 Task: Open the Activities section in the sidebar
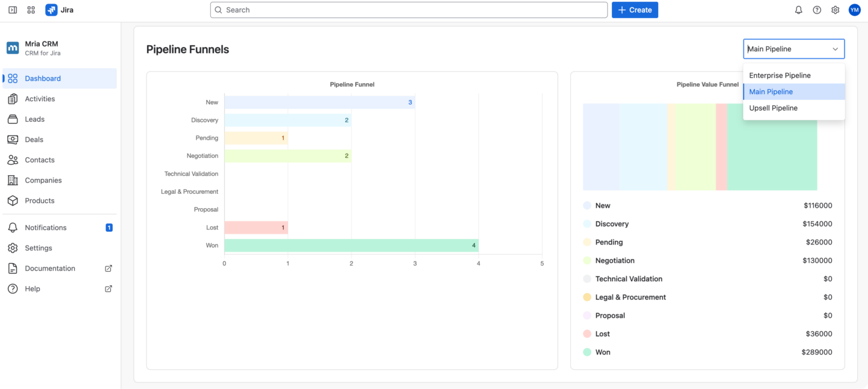pos(41,98)
